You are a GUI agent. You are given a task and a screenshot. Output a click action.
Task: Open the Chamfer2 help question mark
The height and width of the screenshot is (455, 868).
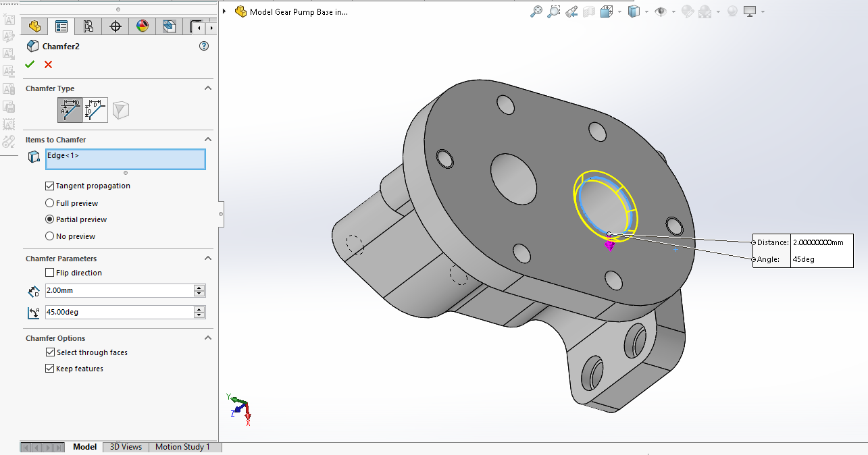tap(204, 46)
